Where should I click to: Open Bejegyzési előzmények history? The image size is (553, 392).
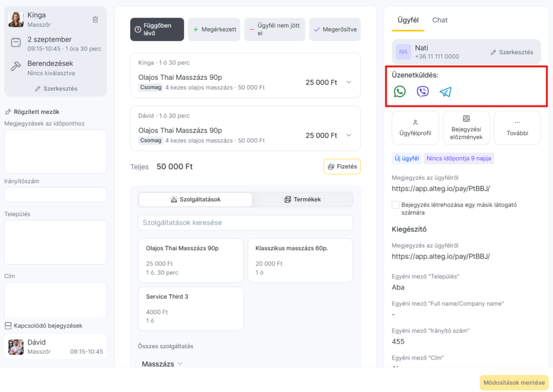[466, 128]
